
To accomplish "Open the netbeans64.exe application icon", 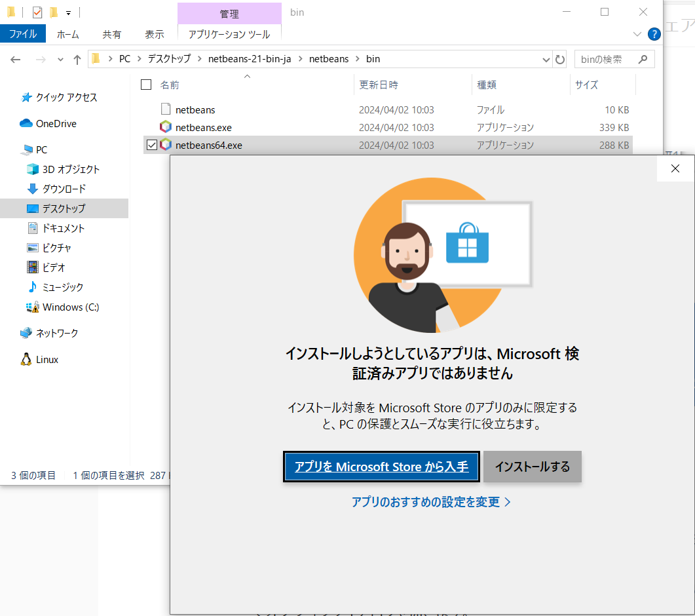I will (166, 145).
